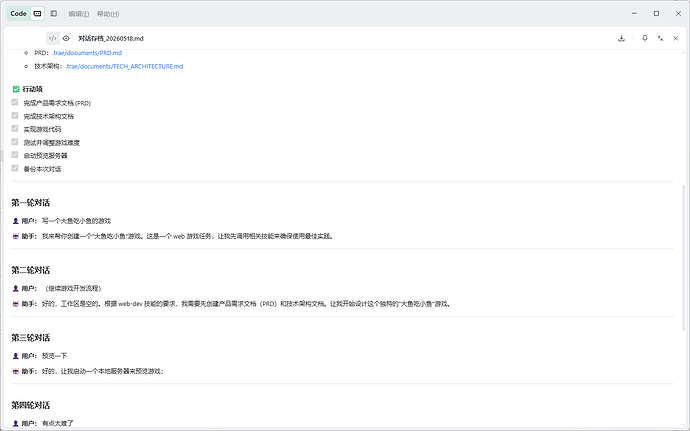Click the green check icon beside 行动项
This screenshot has width=690, height=431.
point(16,89)
